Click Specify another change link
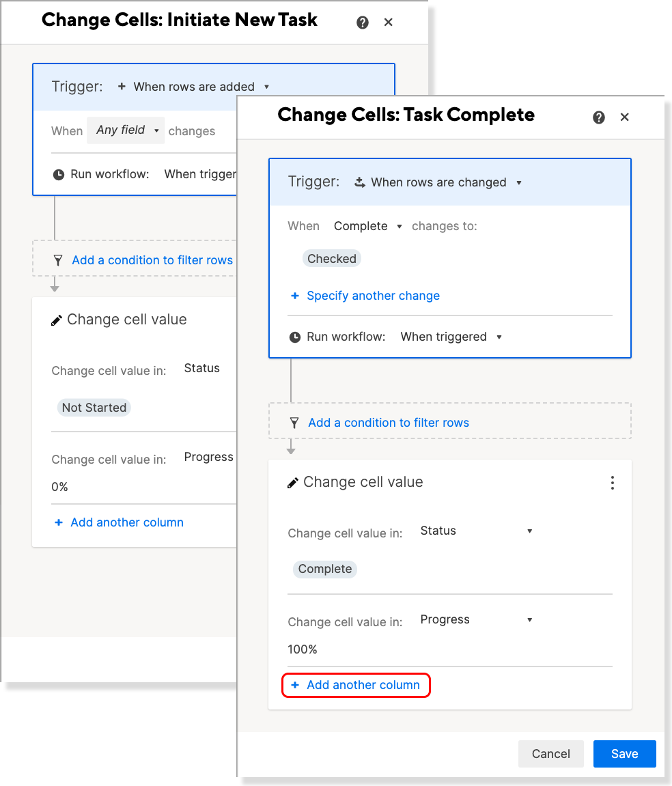This screenshot has width=672, height=786. (373, 296)
